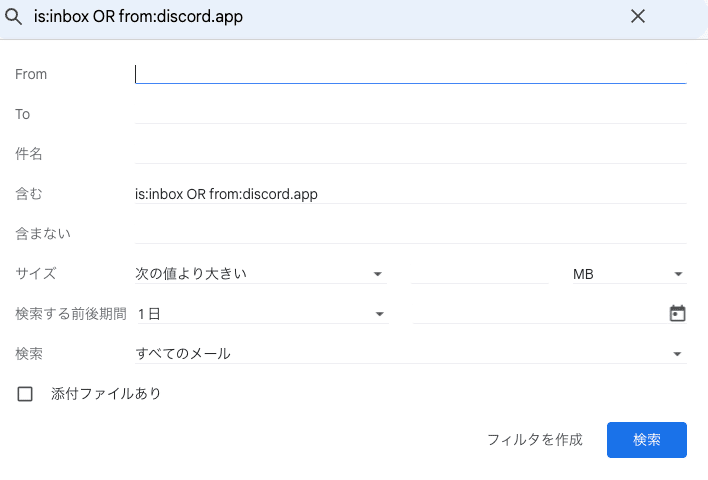Select the 件名 subject field
The image size is (708, 480).
pos(411,154)
